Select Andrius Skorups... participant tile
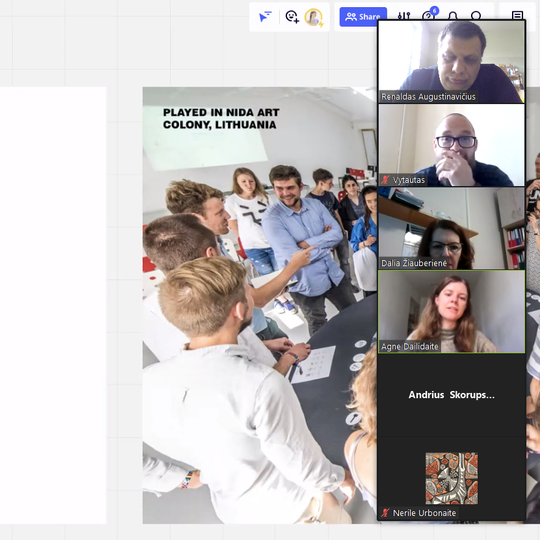This screenshot has width=540, height=540. pyautogui.click(x=451, y=395)
